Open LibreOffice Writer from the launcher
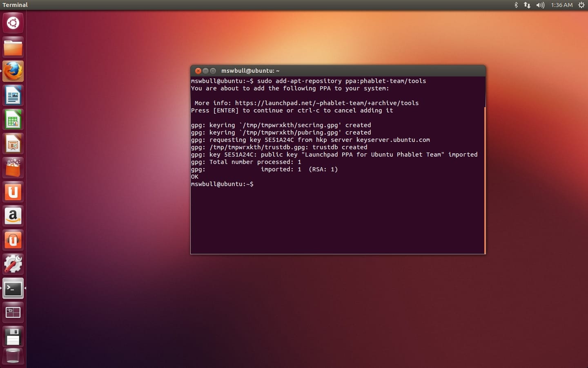 tap(13, 96)
